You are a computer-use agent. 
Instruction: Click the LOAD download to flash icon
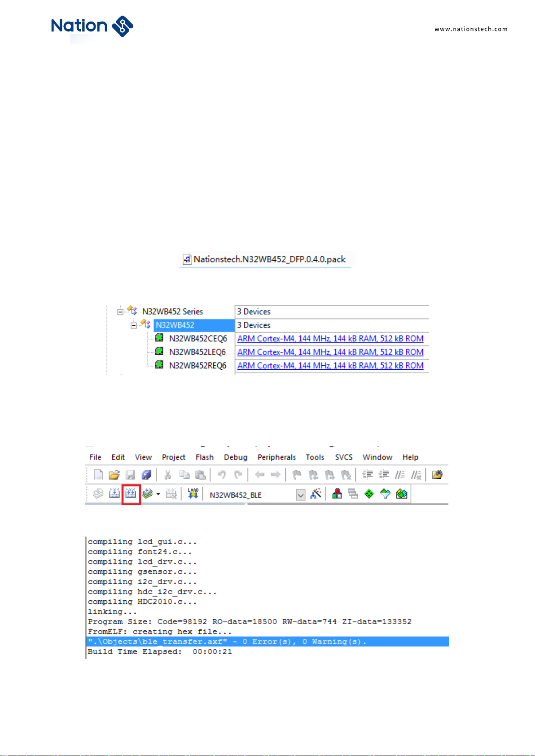tap(193, 494)
